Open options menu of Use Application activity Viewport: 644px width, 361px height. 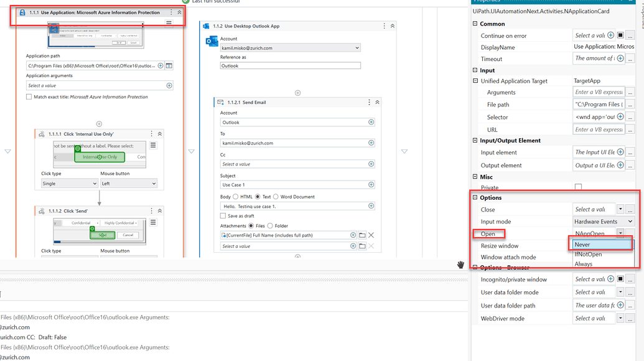171,12
